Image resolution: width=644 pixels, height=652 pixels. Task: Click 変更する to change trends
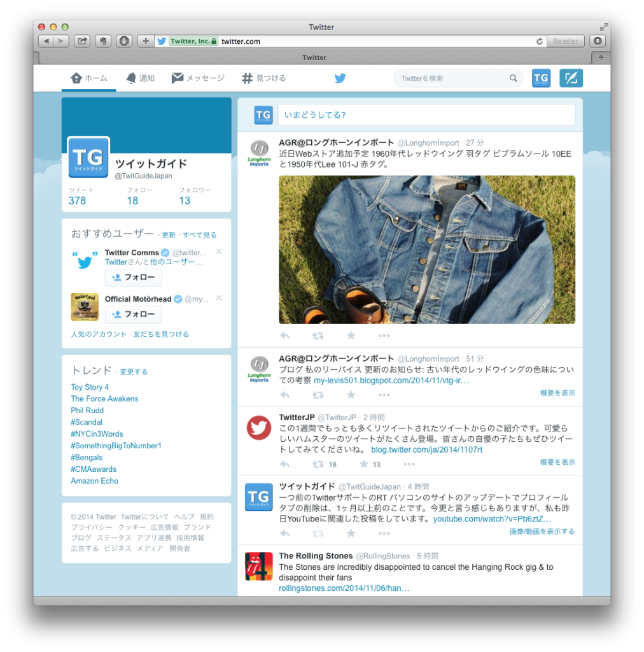tap(134, 372)
